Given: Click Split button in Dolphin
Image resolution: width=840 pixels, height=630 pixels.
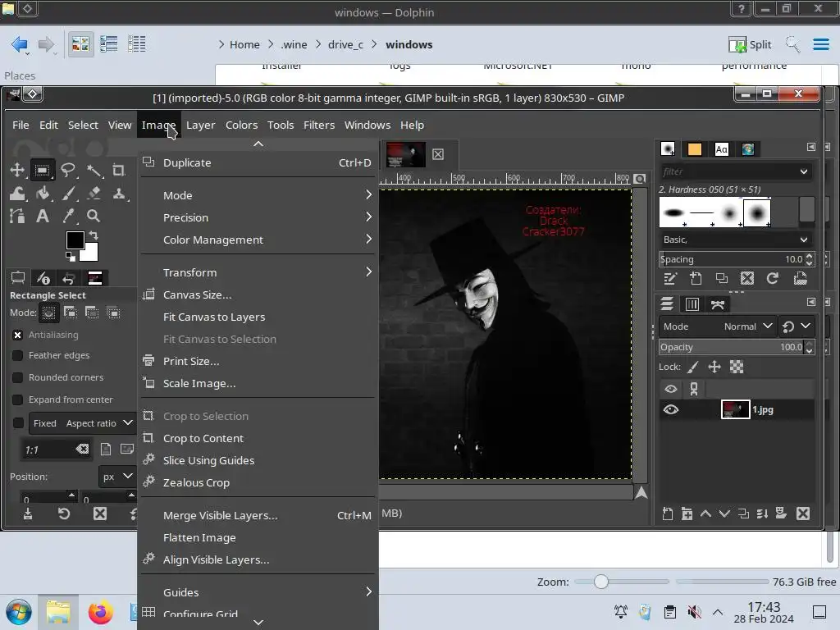Looking at the screenshot, I should pyautogui.click(x=750, y=44).
